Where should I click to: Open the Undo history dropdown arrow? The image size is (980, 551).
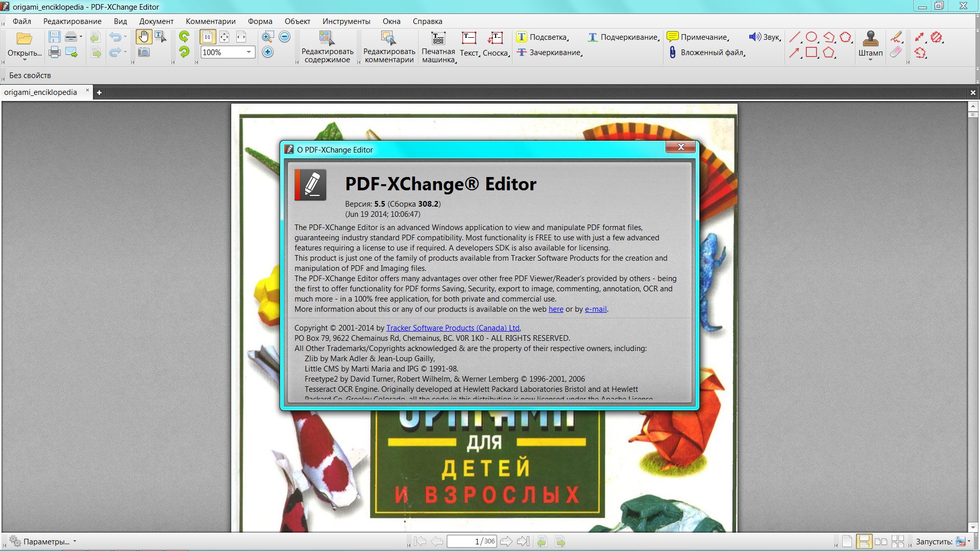(x=125, y=37)
